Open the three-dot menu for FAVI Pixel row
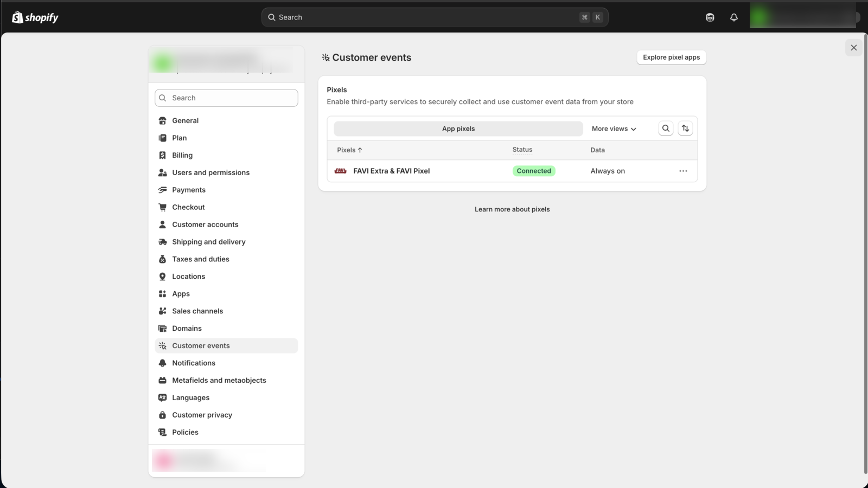This screenshot has height=488, width=868. click(683, 171)
